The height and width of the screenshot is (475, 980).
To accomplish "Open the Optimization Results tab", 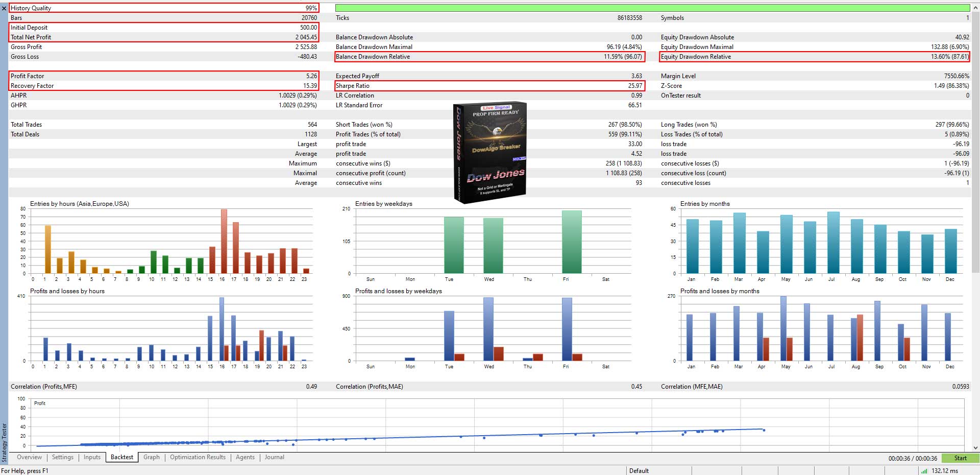I will pyautogui.click(x=198, y=457).
